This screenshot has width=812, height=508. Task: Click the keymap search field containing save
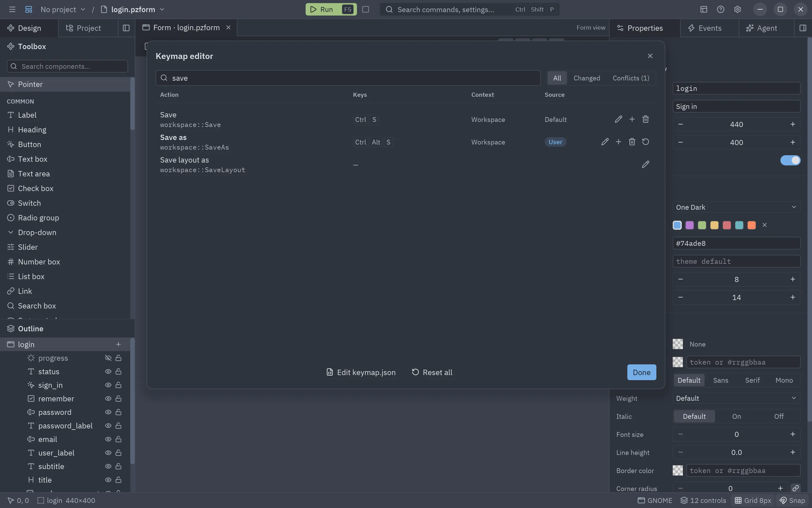pos(348,78)
